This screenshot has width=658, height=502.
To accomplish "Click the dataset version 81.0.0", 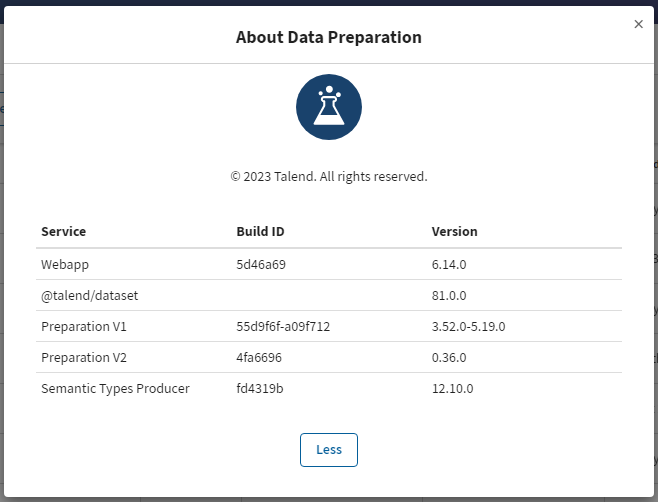I will click(x=451, y=296).
